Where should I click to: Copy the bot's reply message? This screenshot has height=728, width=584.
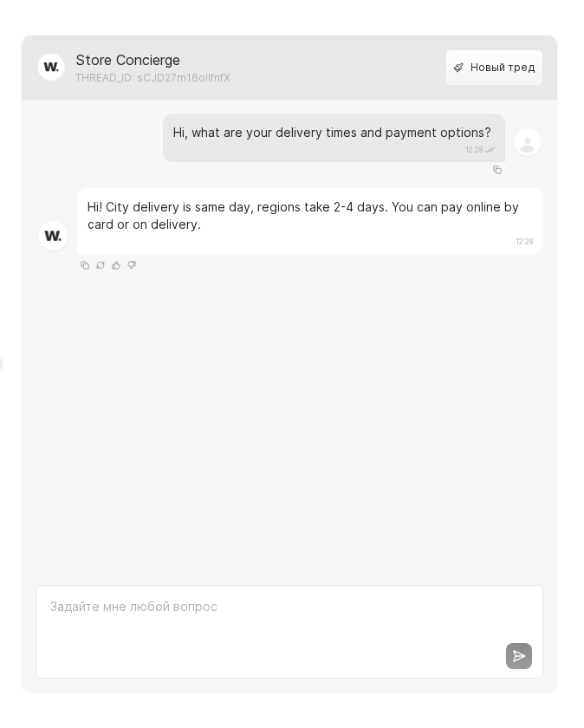tap(85, 265)
